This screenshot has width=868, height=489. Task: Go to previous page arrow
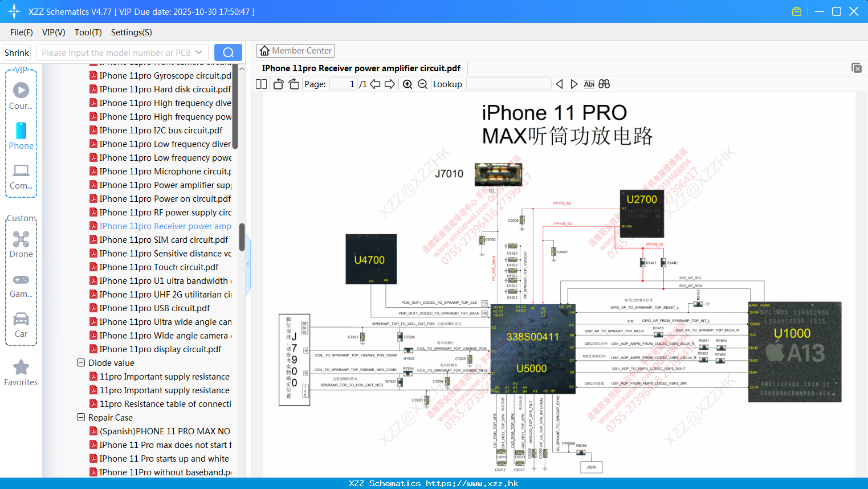(375, 84)
